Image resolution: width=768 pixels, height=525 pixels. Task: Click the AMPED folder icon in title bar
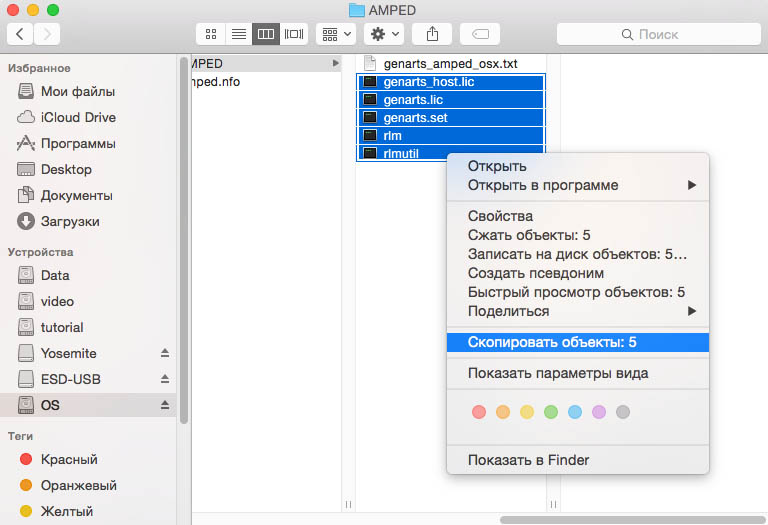pos(357,10)
